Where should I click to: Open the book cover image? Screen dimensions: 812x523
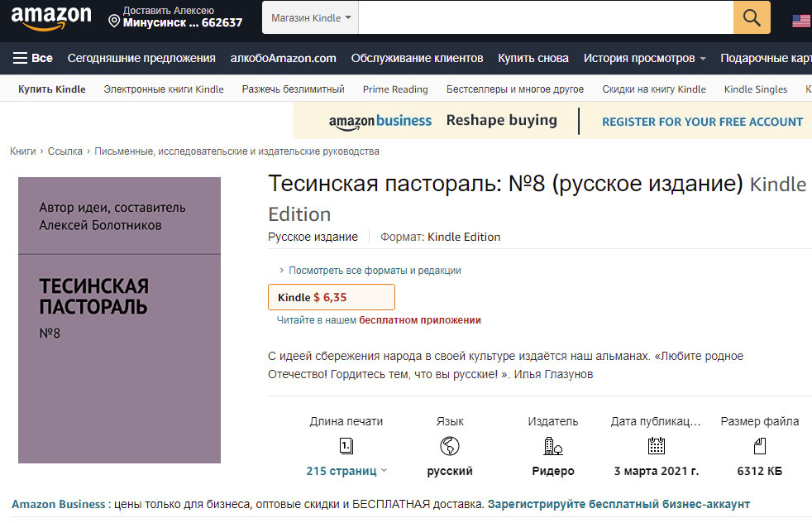(119, 319)
